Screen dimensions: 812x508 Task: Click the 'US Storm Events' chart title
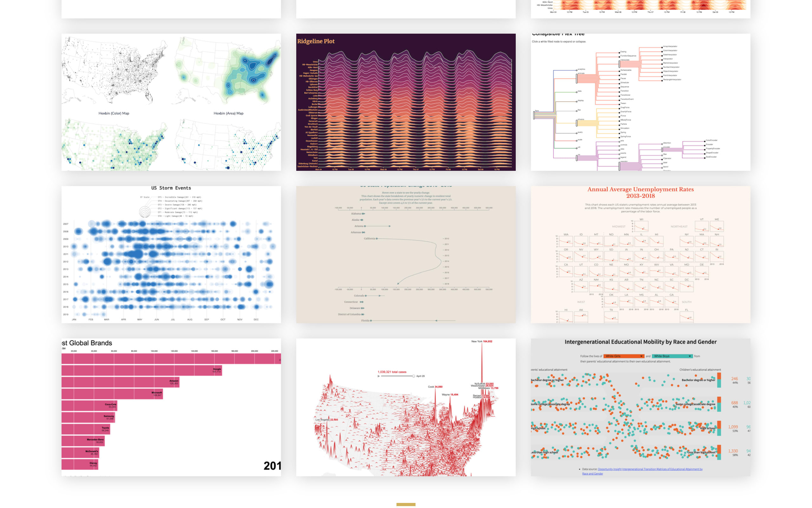(x=171, y=188)
